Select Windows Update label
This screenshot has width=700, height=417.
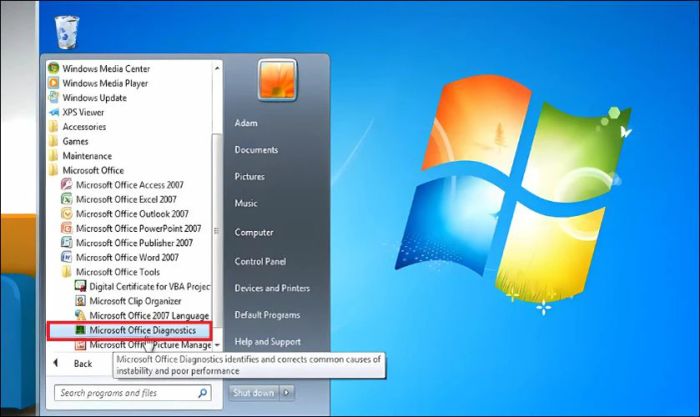pos(95,97)
